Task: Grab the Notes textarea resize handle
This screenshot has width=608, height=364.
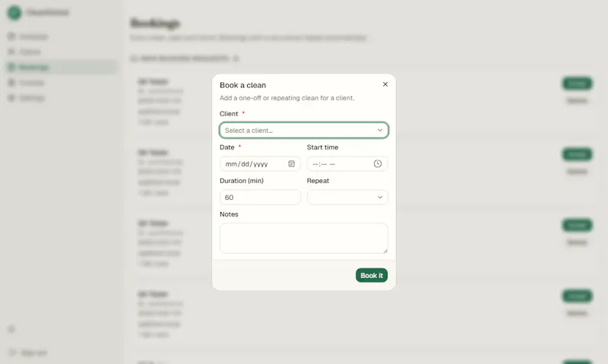Action: click(385, 251)
